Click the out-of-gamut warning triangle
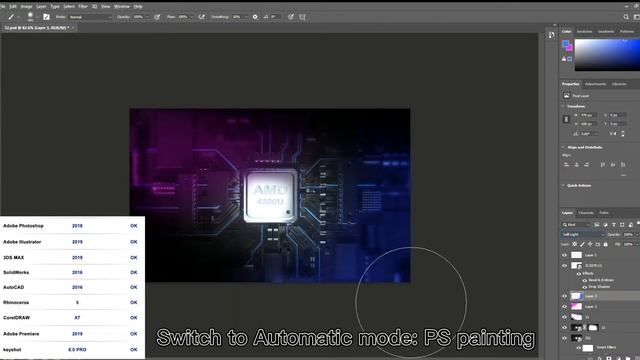 (x=564, y=59)
